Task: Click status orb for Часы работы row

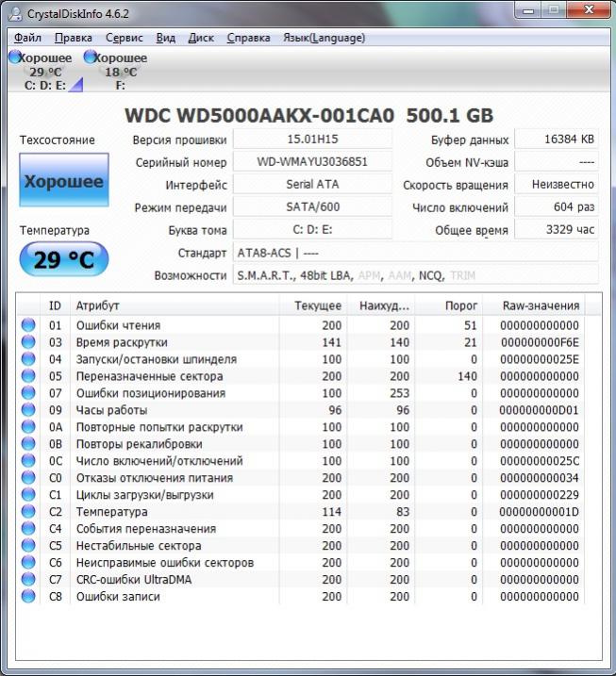Action: [x=28, y=409]
